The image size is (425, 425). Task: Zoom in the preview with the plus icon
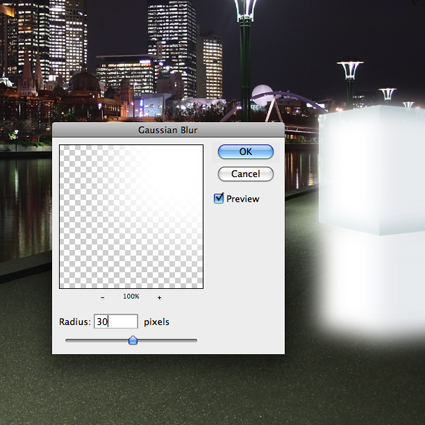pos(159,297)
